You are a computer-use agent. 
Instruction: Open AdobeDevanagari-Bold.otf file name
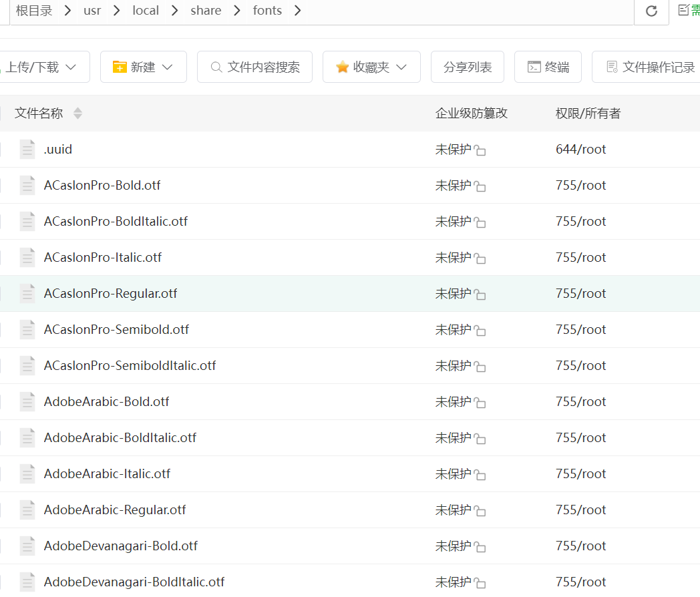[x=120, y=546]
